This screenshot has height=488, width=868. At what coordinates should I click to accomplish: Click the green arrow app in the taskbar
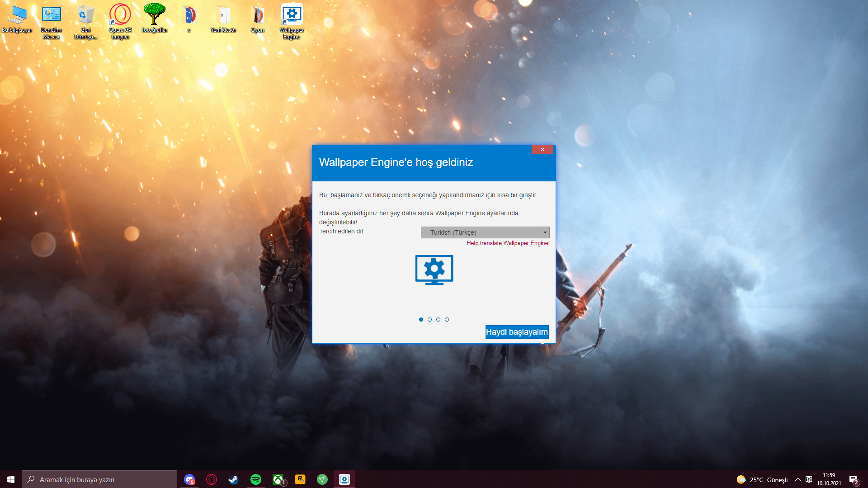pos(322,479)
